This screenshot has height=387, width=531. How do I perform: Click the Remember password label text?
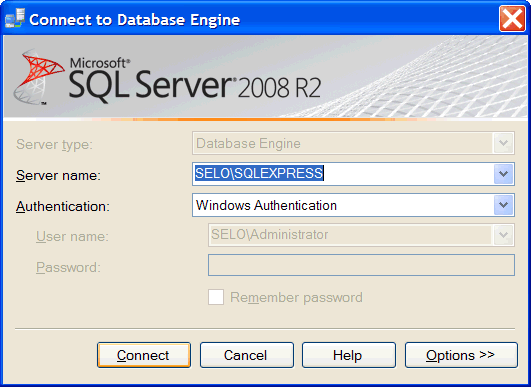[x=296, y=298]
